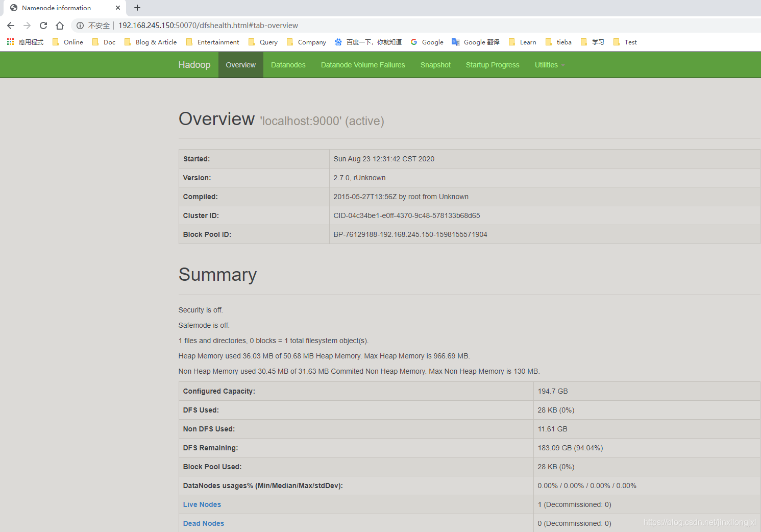This screenshot has height=532, width=761.
Task: Switch to the Overview tab
Action: pyautogui.click(x=241, y=65)
